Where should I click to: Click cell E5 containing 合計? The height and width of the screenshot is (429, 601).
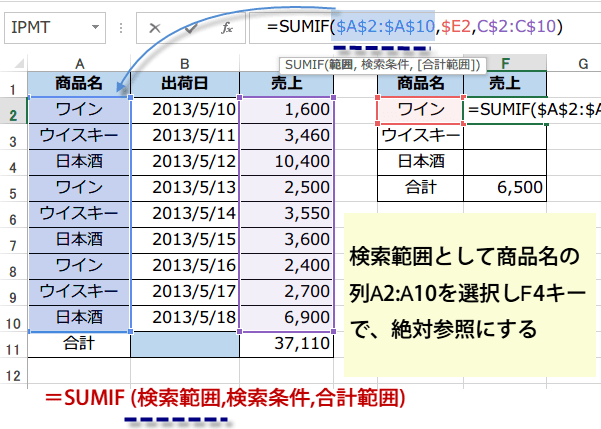point(420,188)
